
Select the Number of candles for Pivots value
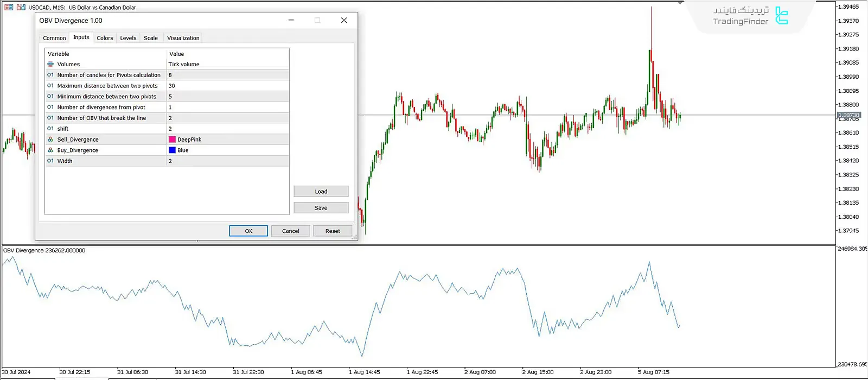click(x=227, y=75)
